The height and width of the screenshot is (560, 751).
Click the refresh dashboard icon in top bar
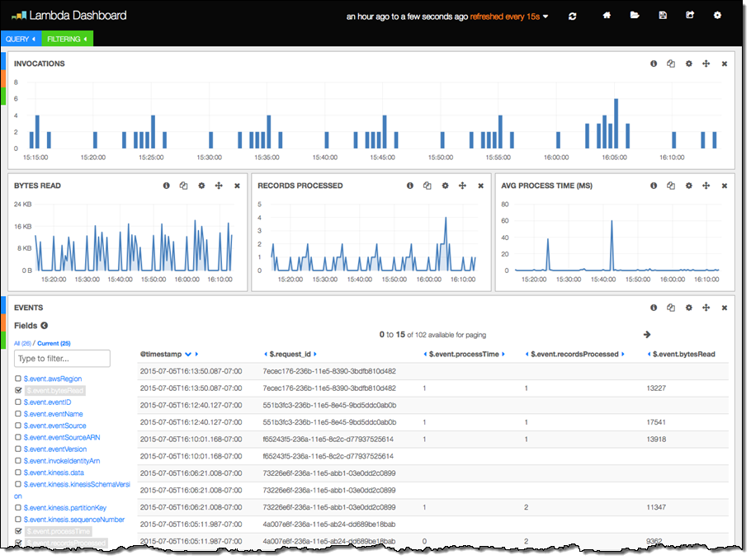coord(573,16)
